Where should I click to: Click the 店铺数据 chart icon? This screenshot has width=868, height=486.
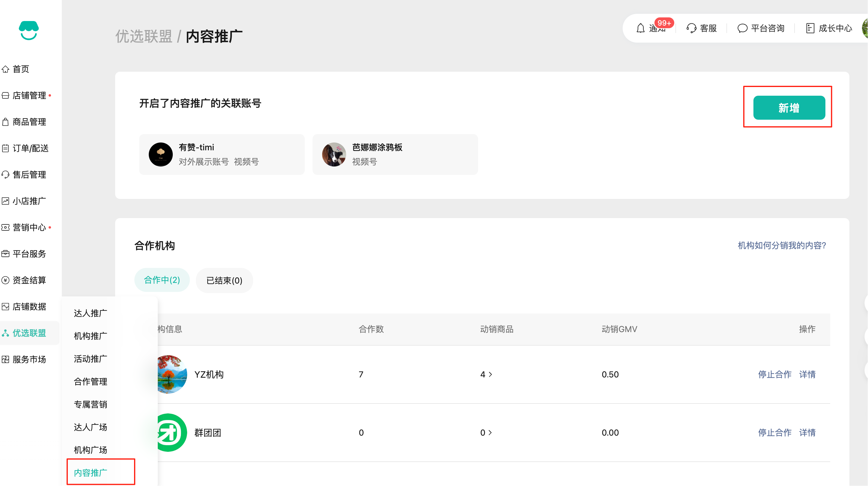click(x=6, y=307)
